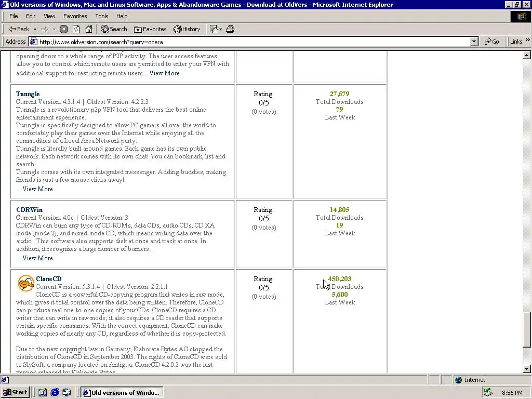Open the CloneCD software link
The image size is (532, 399).
coord(48,279)
